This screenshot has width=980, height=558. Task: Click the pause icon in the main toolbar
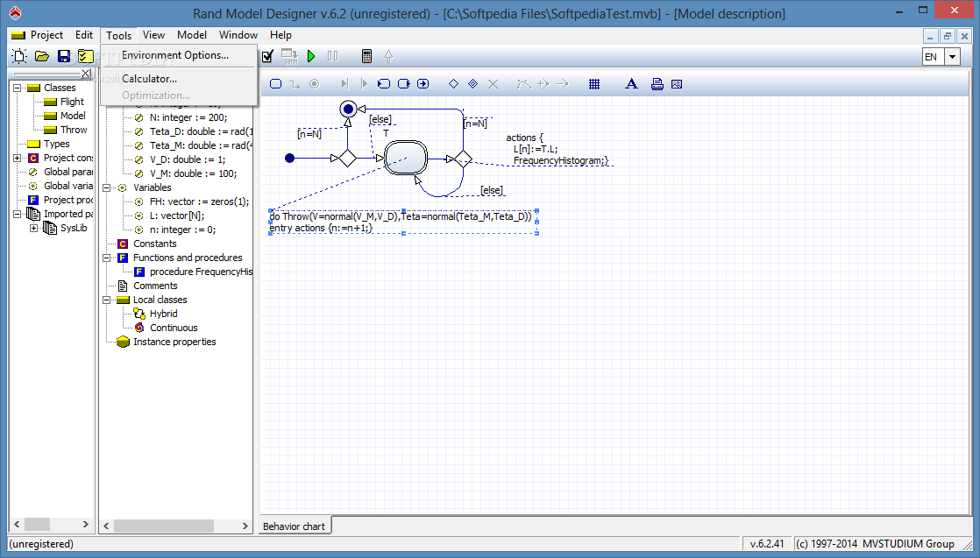[332, 56]
